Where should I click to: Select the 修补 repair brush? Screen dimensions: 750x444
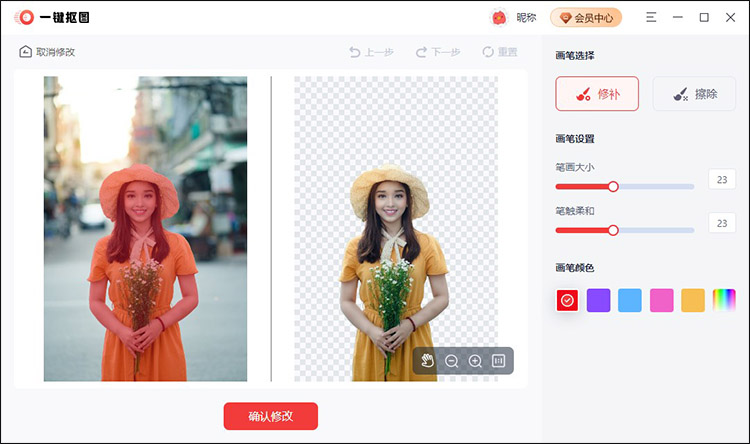[x=597, y=94]
